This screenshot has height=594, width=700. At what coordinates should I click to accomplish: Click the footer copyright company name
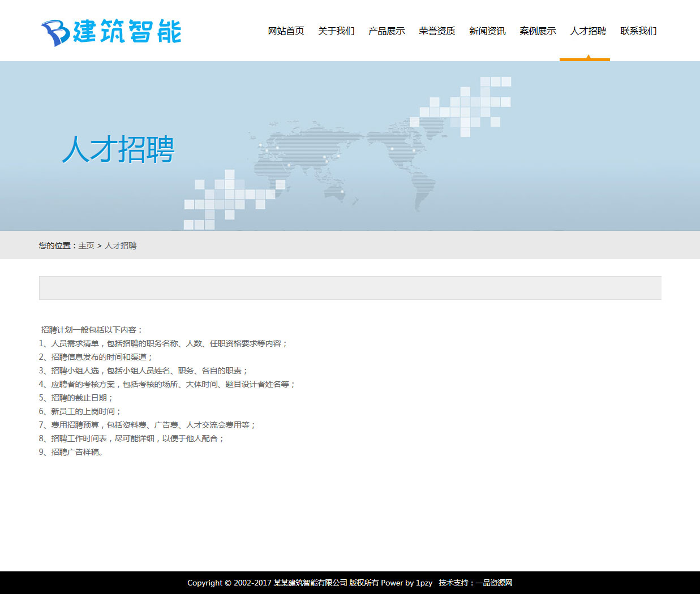(310, 583)
